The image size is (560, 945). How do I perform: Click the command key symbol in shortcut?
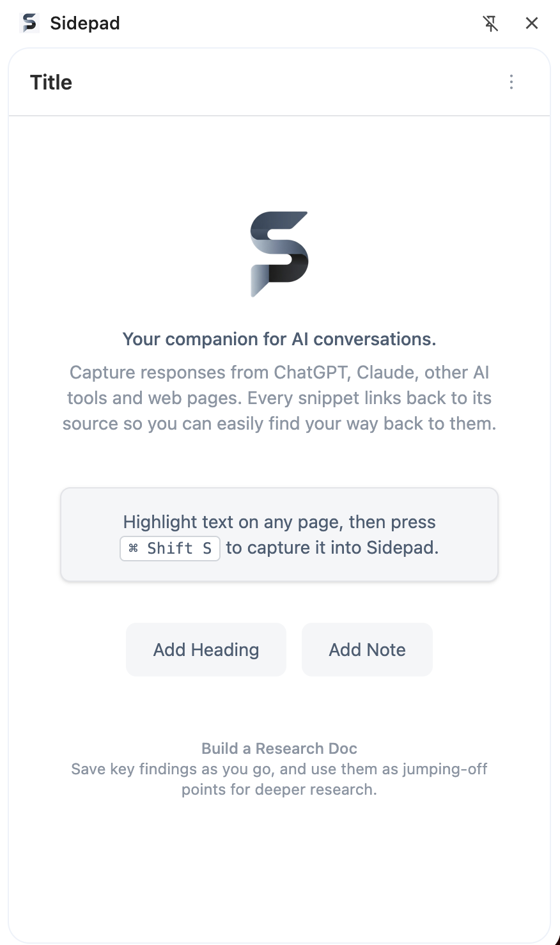click(133, 549)
